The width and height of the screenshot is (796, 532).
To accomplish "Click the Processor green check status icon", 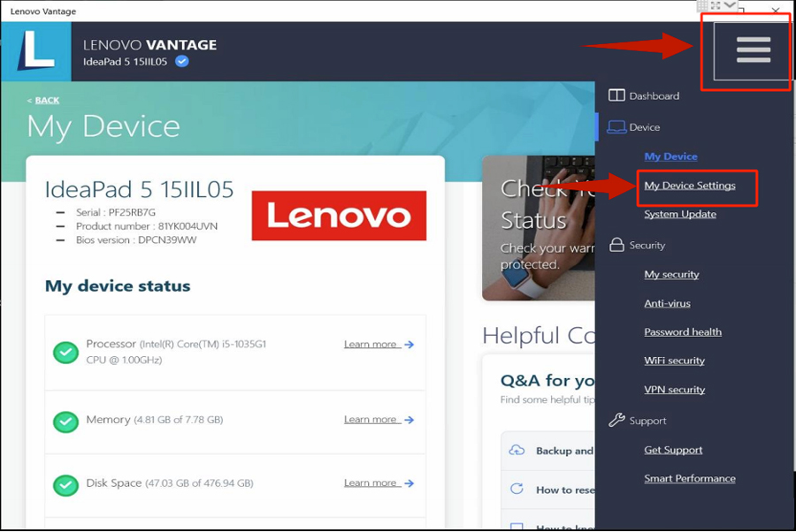I will 66,352.
